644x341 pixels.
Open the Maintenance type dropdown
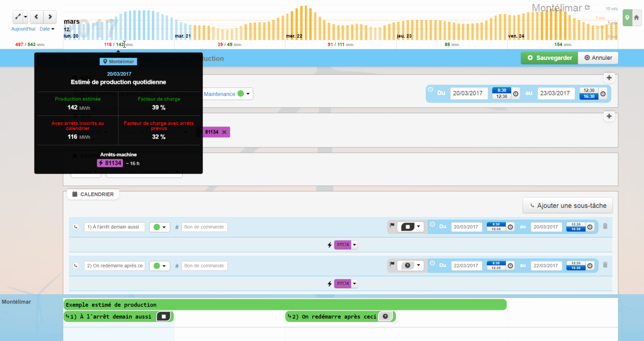point(228,94)
